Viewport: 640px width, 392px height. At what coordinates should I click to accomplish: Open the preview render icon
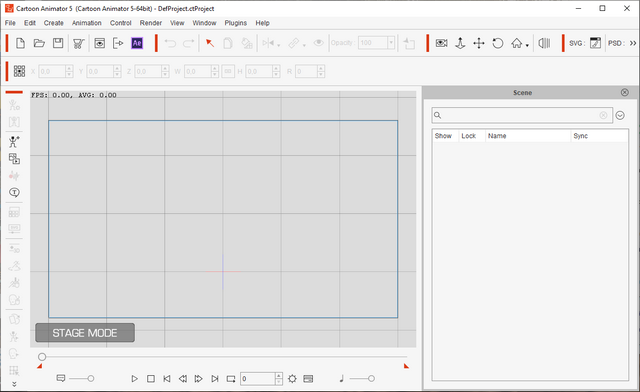(x=100, y=43)
